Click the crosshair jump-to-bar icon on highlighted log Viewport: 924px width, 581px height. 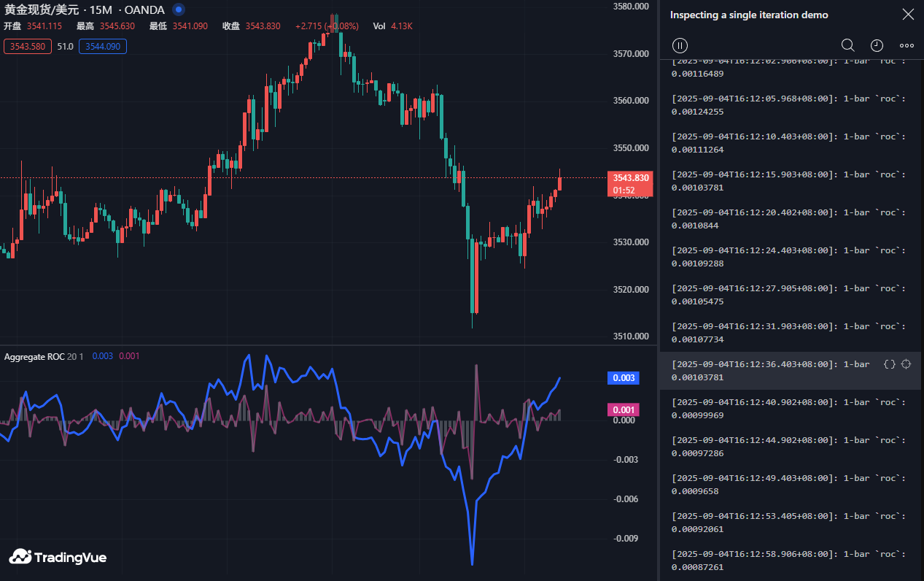(906, 364)
